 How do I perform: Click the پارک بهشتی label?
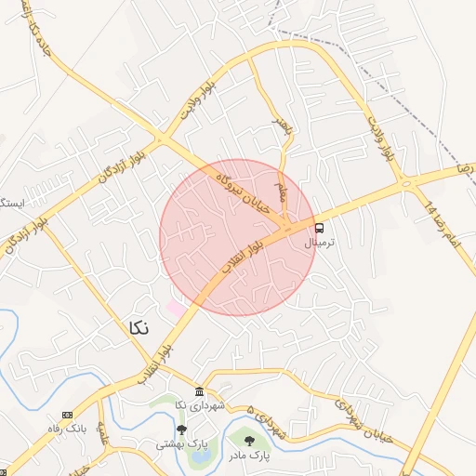182,444
